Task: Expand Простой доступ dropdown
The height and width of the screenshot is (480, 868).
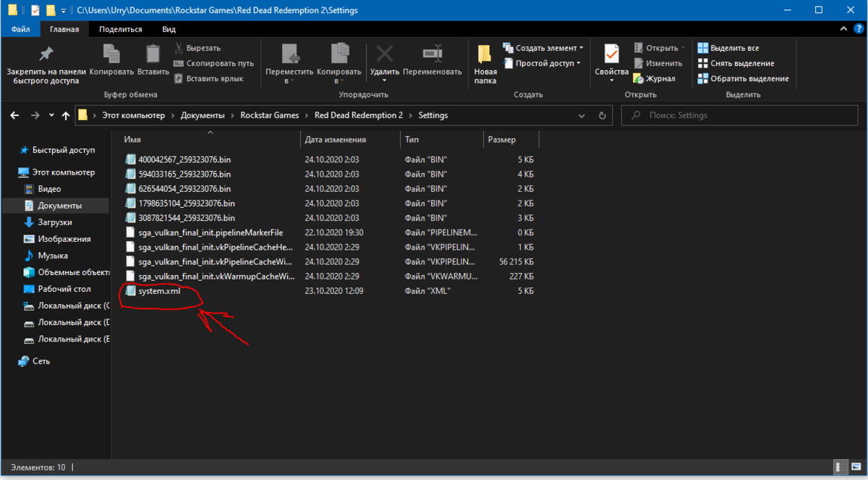Action: (542, 63)
